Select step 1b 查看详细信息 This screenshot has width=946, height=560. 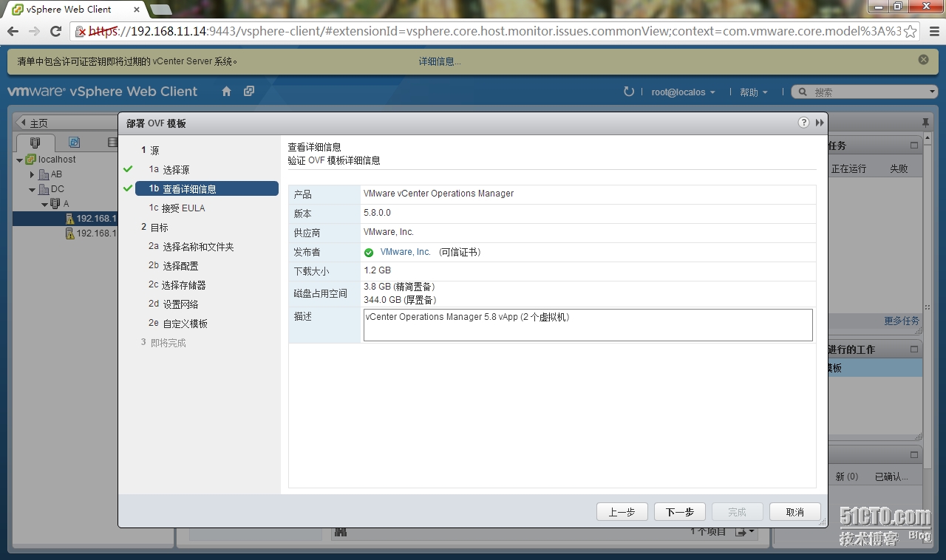[206, 188]
